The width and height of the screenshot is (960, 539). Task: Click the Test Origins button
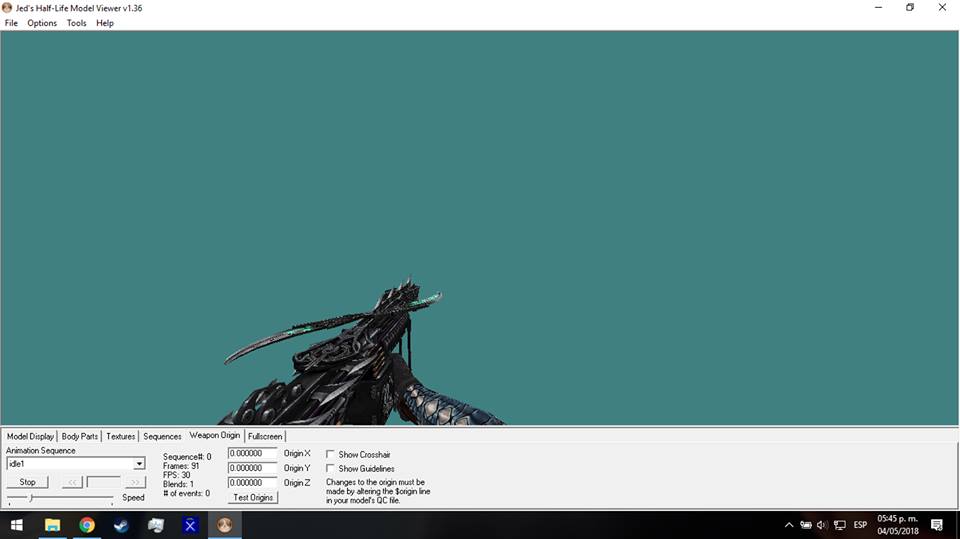pyautogui.click(x=253, y=497)
